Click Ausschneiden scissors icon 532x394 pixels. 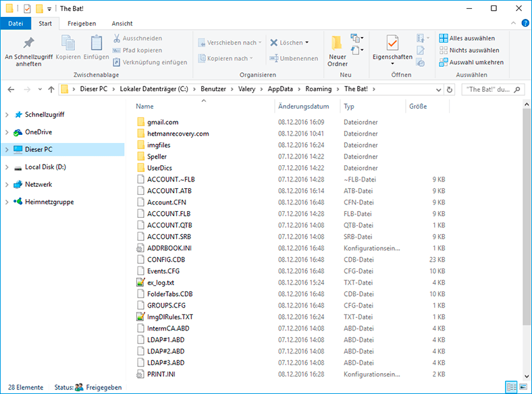117,38
